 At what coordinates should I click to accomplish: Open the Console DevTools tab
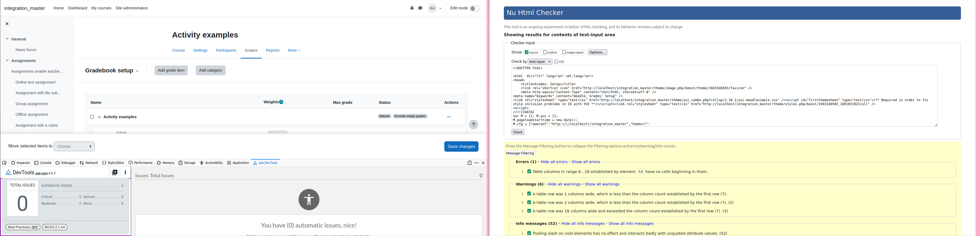pyautogui.click(x=43, y=163)
